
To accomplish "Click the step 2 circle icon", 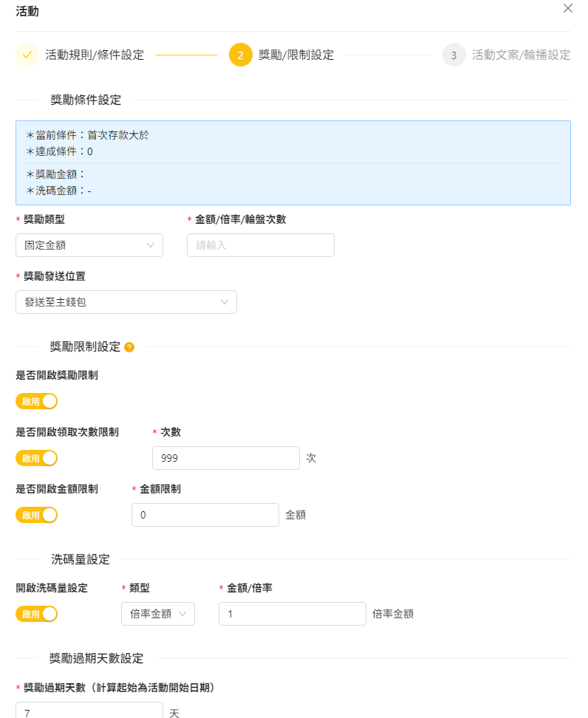I will [240, 55].
